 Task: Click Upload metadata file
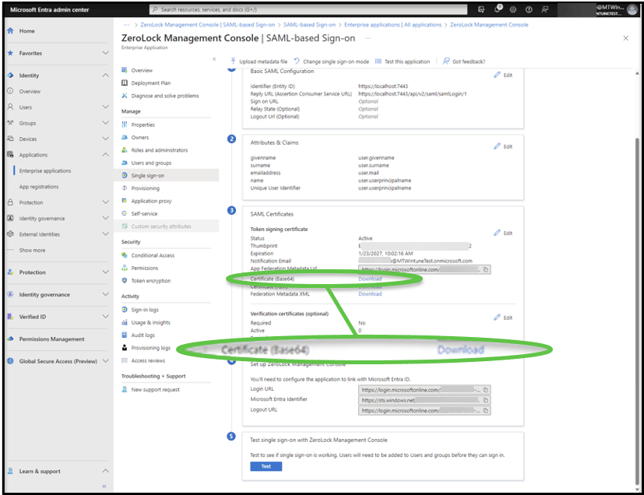259,62
